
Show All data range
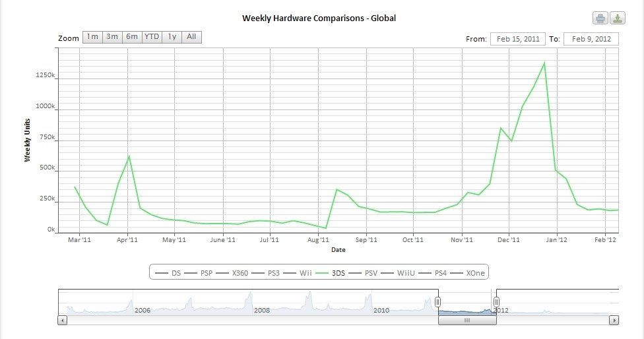[x=191, y=37]
